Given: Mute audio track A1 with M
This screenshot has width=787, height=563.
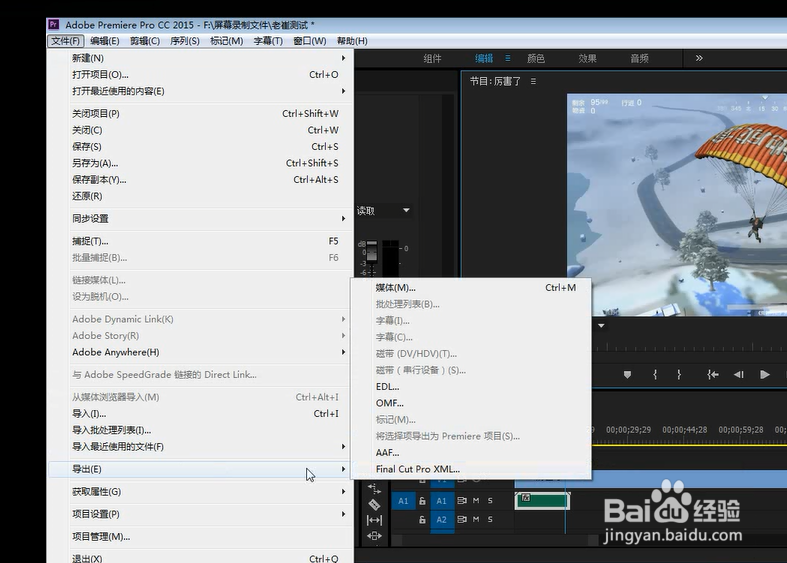Looking at the screenshot, I should (476, 501).
